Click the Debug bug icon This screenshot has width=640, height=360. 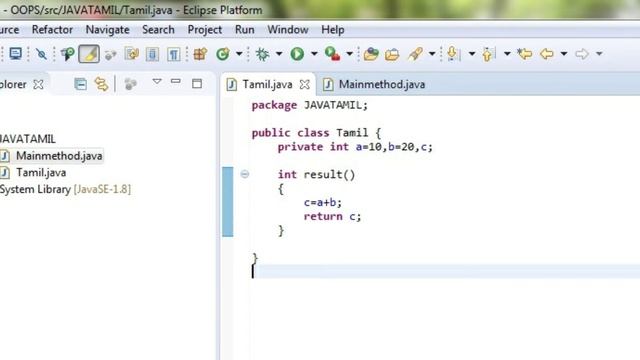tap(262, 54)
